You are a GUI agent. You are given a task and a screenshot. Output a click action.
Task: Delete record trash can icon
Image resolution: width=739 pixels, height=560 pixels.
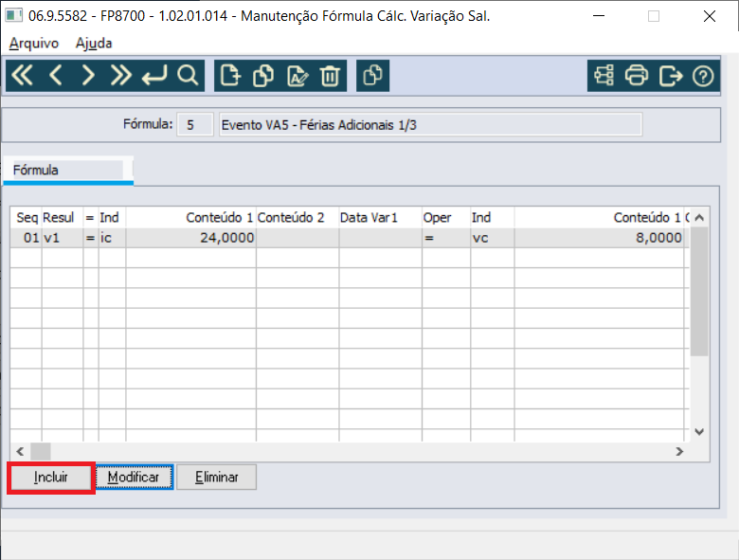point(330,76)
